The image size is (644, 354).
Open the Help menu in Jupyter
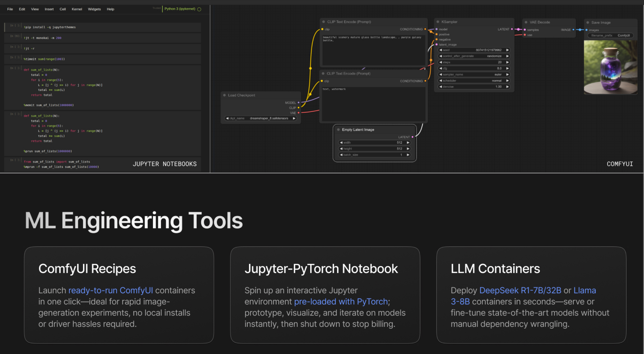[110, 9]
